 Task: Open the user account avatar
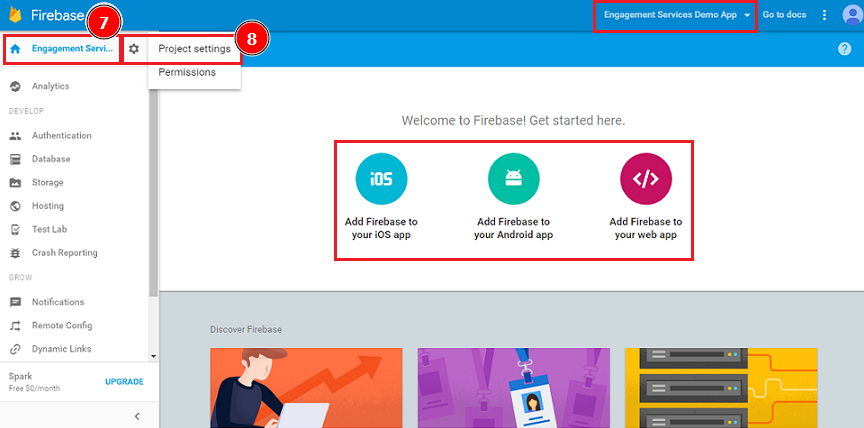click(852, 15)
